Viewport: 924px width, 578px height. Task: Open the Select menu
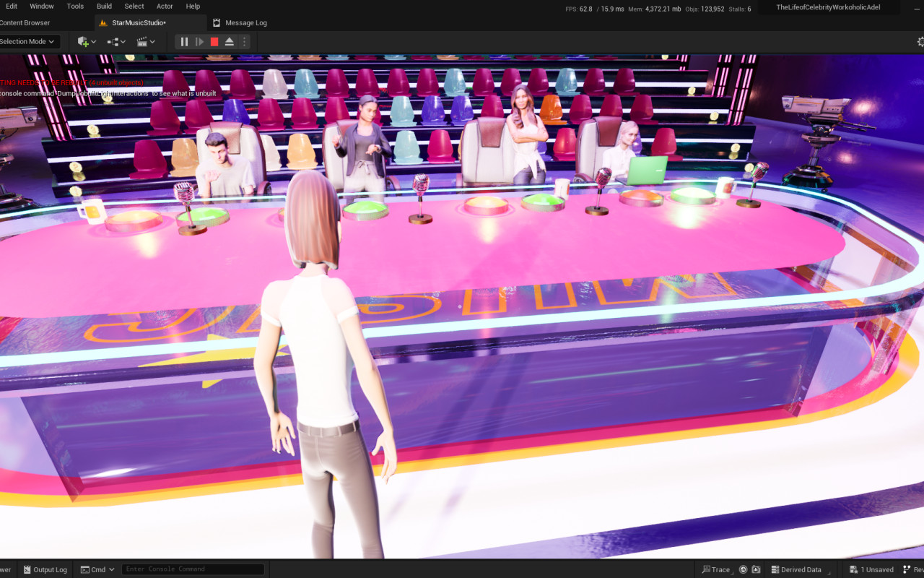[x=134, y=7]
